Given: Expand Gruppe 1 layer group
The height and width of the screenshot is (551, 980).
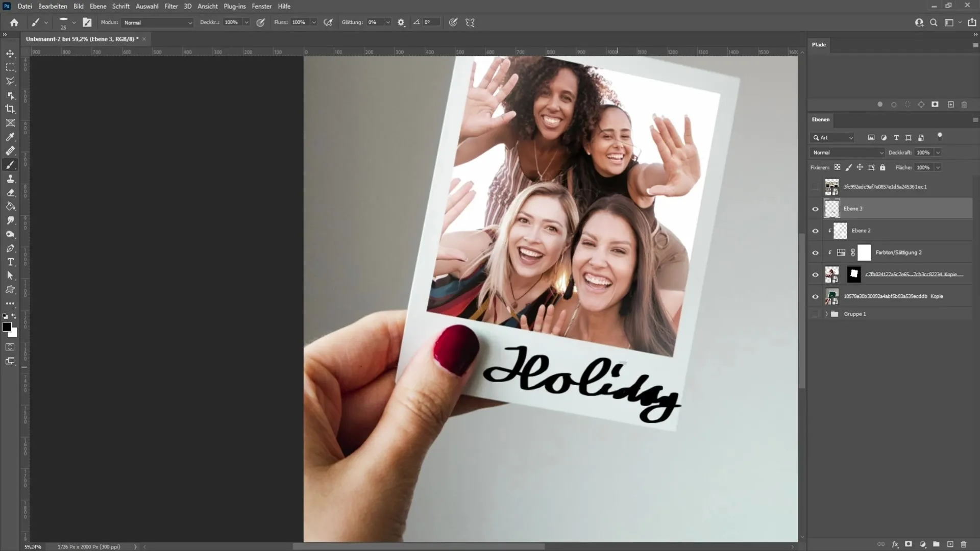Looking at the screenshot, I should click(x=826, y=314).
